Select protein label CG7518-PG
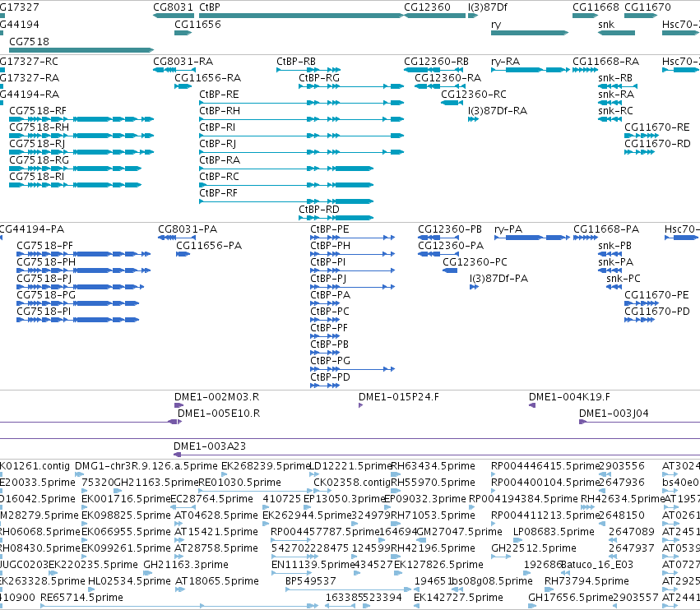 tap(46, 294)
